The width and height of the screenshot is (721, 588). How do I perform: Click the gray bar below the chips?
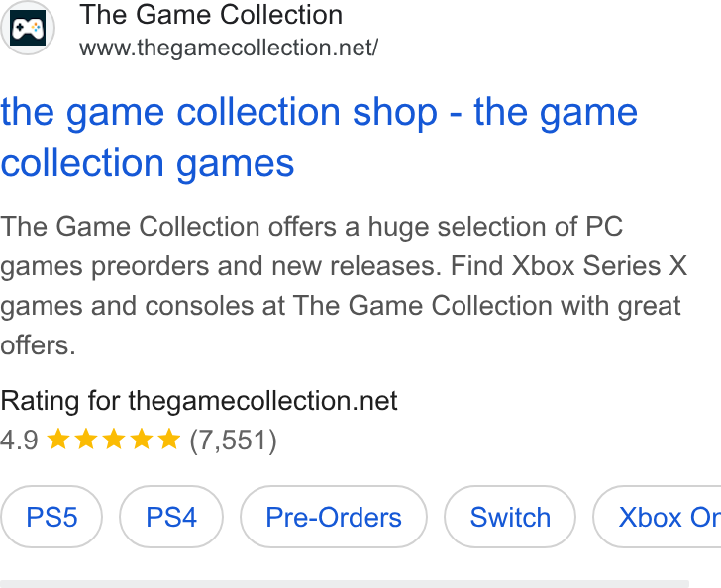click(x=345, y=584)
